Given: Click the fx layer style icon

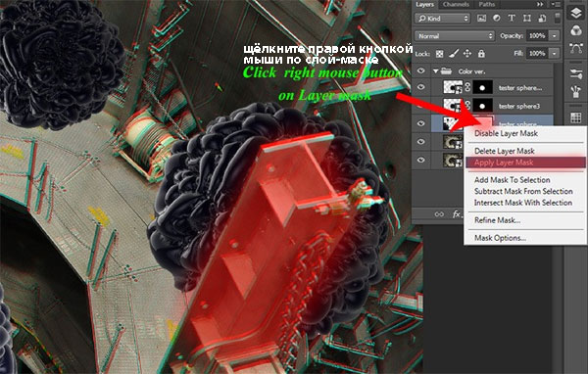Looking at the screenshot, I should (456, 214).
